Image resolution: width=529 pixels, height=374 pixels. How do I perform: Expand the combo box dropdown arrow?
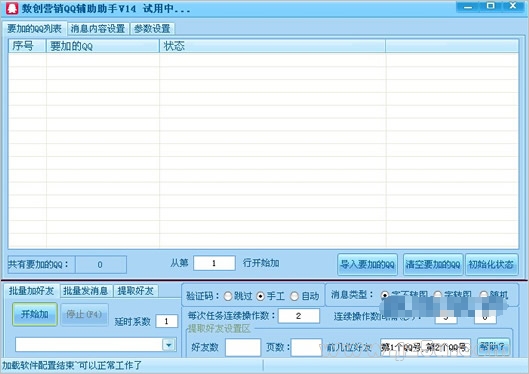coord(169,345)
